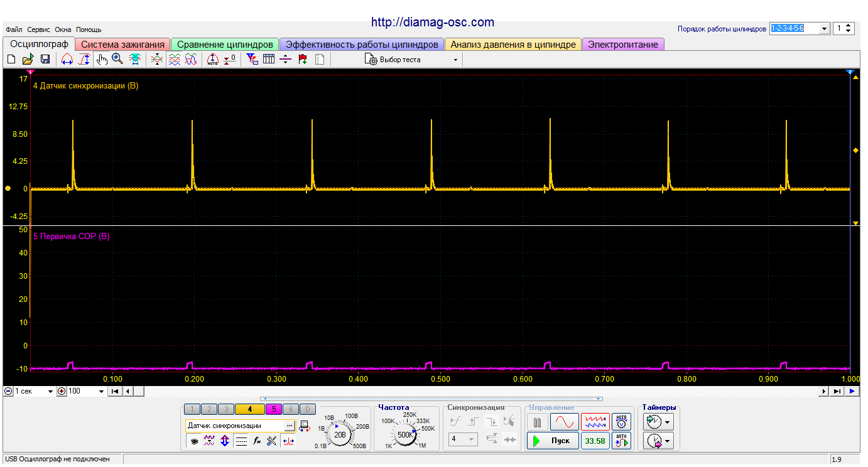
Task: Click the cylinder number spinner arrows
Action: 849,28
